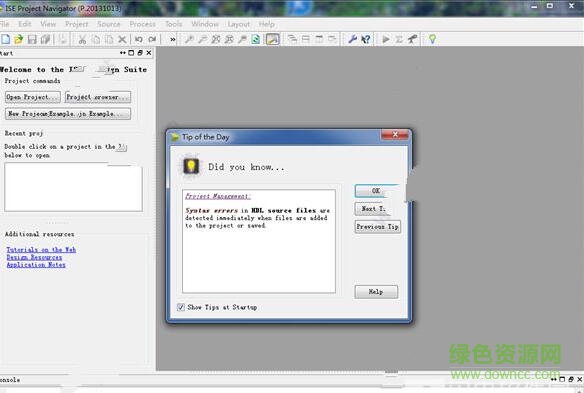Uncheck Show Tips at Startup

(181, 307)
